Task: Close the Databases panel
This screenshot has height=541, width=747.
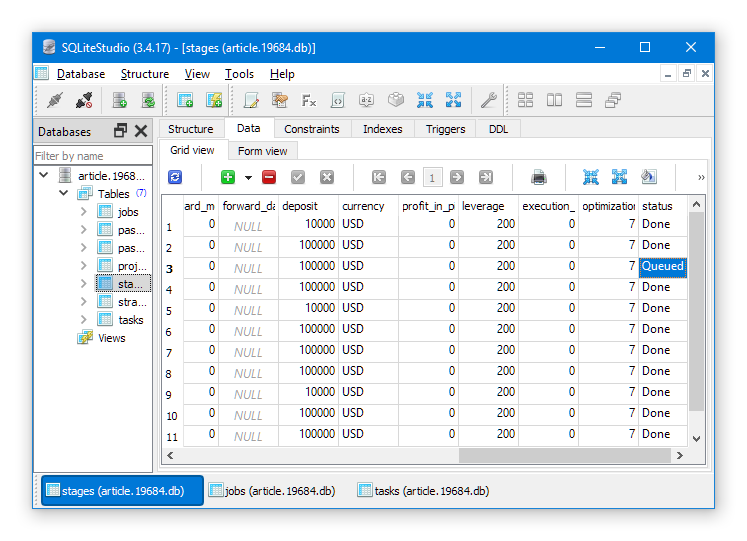Action: 141,131
